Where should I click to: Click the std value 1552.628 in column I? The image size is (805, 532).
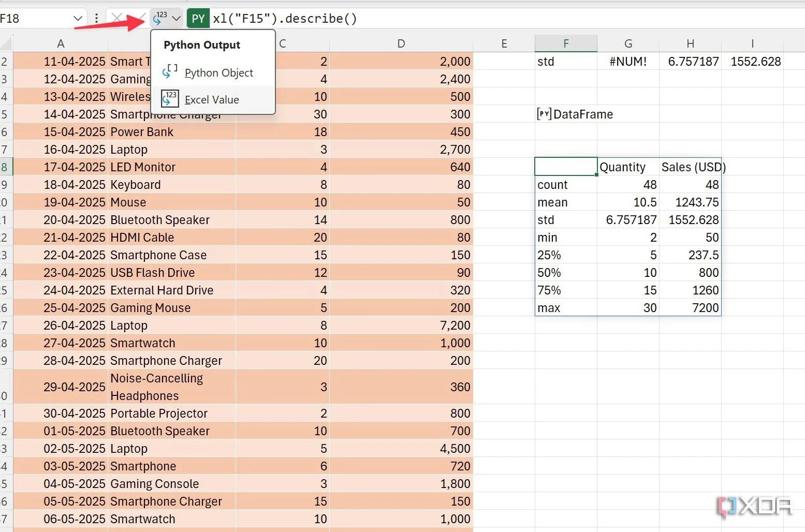[752, 61]
